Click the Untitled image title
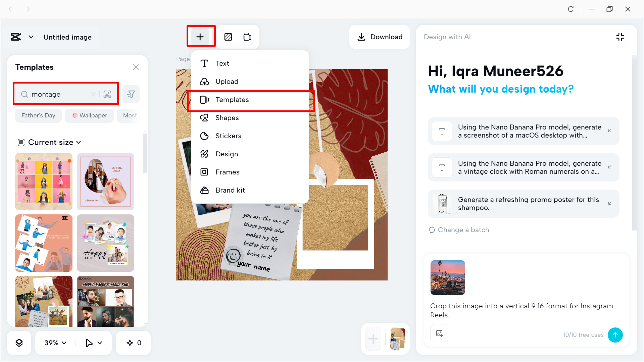 click(67, 37)
